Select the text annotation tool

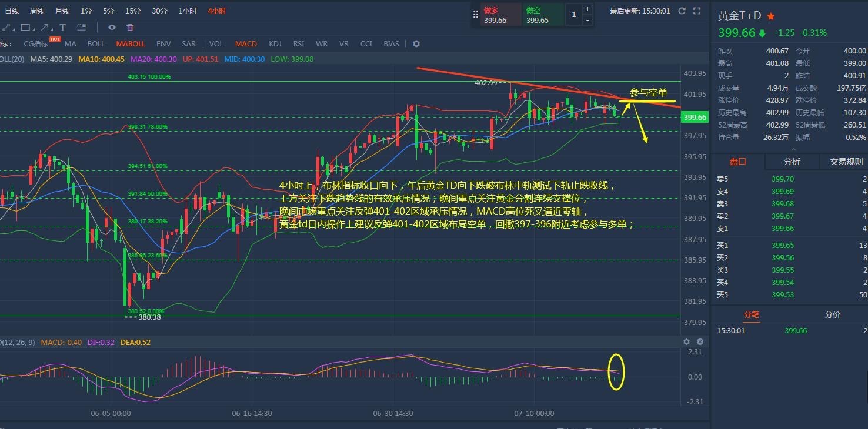click(62, 27)
